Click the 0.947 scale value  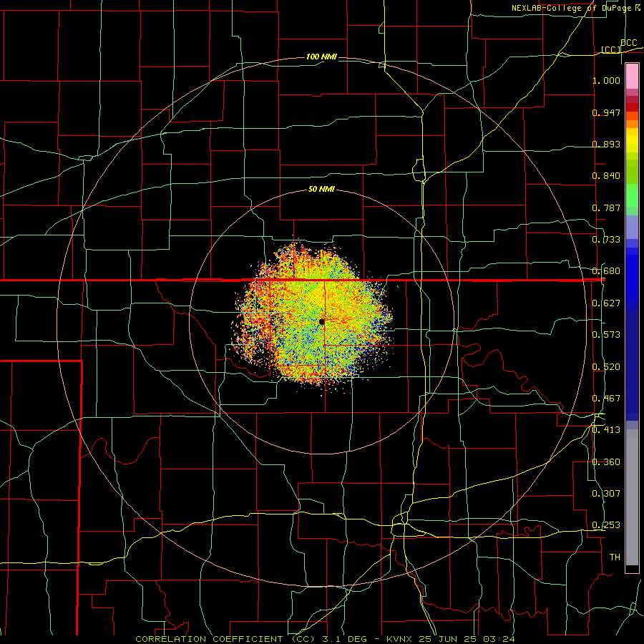pyautogui.click(x=606, y=112)
